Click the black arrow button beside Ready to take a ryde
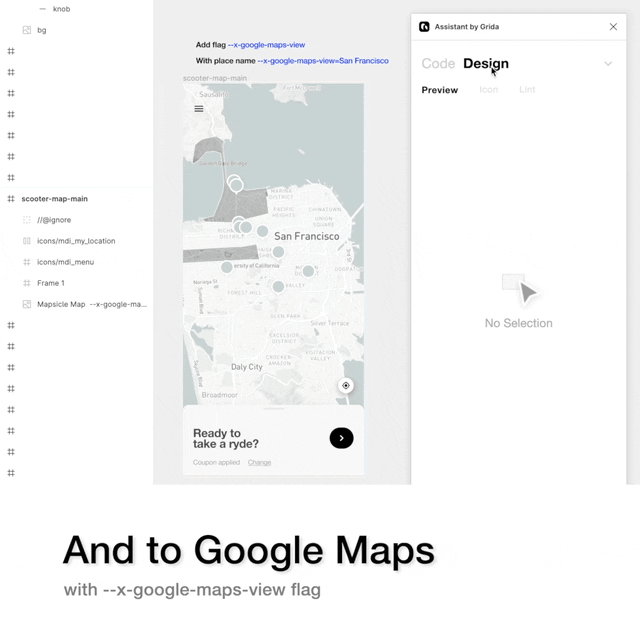The width and height of the screenshot is (640, 640). (341, 438)
